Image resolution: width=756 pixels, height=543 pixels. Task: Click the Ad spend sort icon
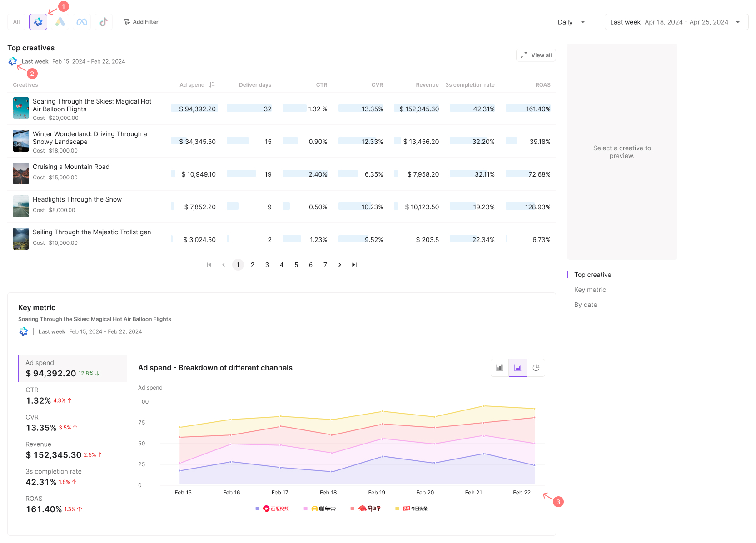[x=212, y=85]
